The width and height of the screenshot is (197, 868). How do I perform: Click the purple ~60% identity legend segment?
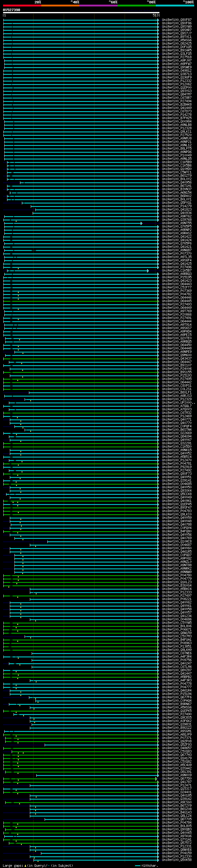tap(99, 6)
